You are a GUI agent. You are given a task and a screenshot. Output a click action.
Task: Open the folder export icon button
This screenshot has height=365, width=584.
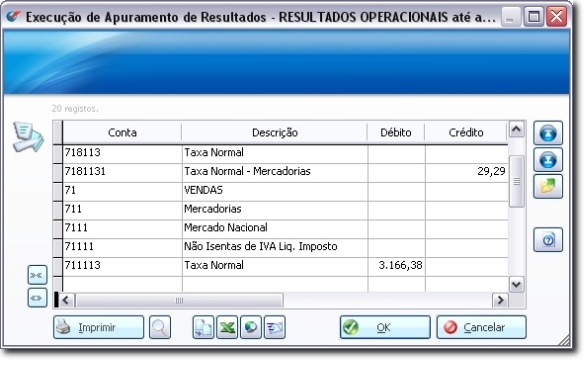point(548,186)
